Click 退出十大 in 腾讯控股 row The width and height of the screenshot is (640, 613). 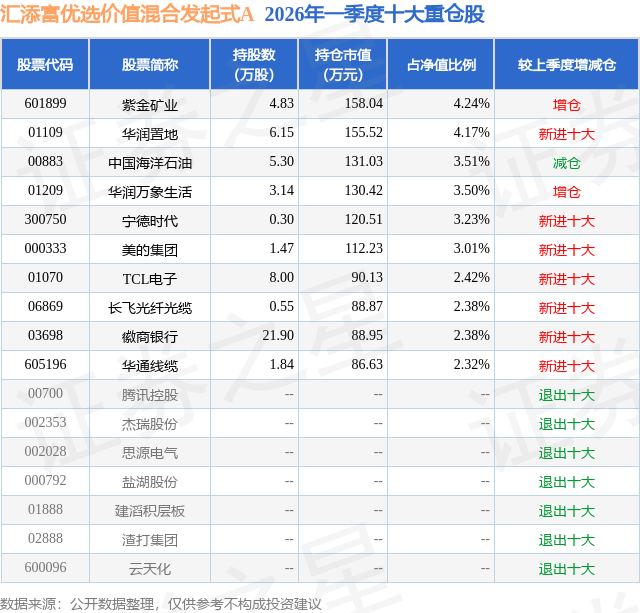point(567,395)
